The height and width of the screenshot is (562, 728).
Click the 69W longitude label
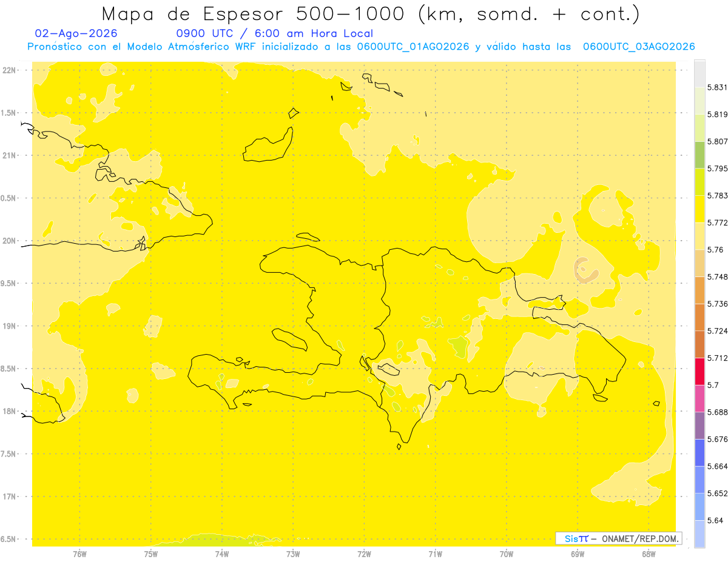(x=577, y=553)
